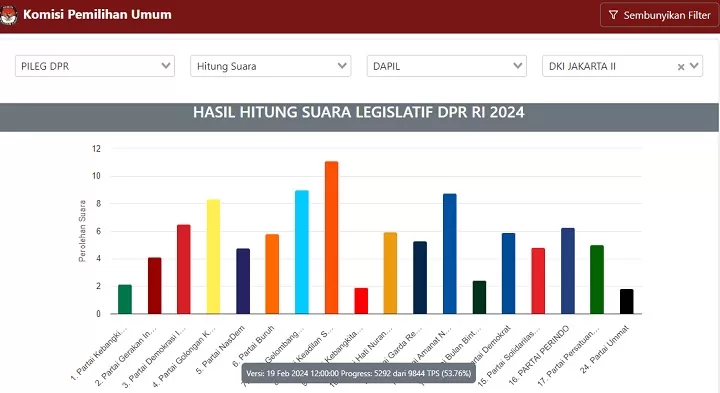Click the HASIL HITUNG SUARA LEGISLATIF heading
This screenshot has width=720, height=393.
point(359,112)
